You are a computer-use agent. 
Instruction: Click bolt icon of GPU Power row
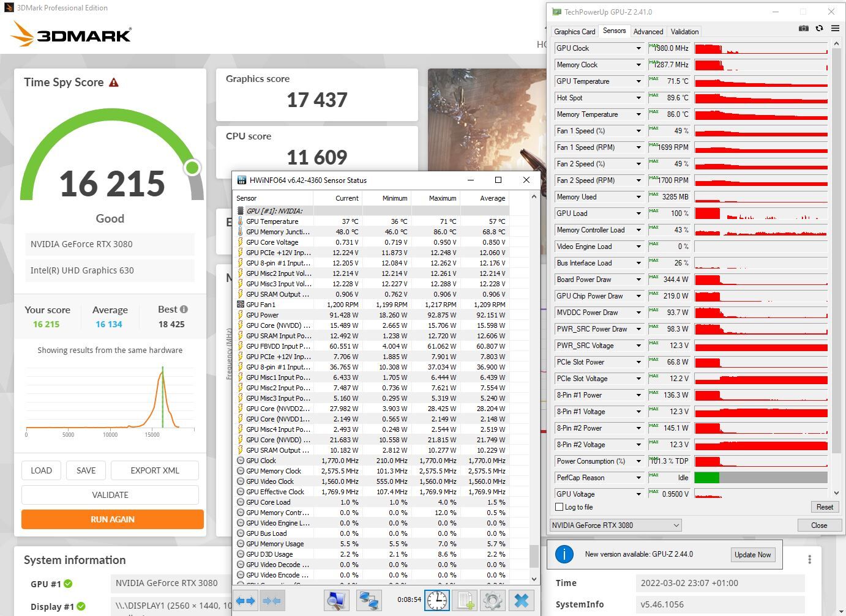[x=241, y=314]
